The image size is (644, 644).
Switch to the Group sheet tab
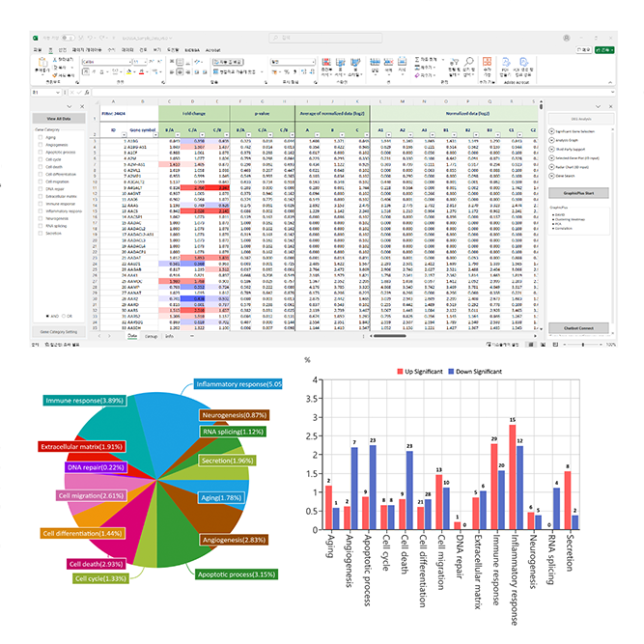coord(151,336)
